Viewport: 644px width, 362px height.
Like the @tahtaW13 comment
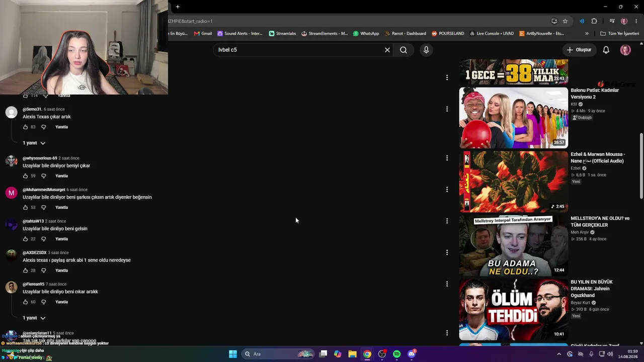[26, 239]
